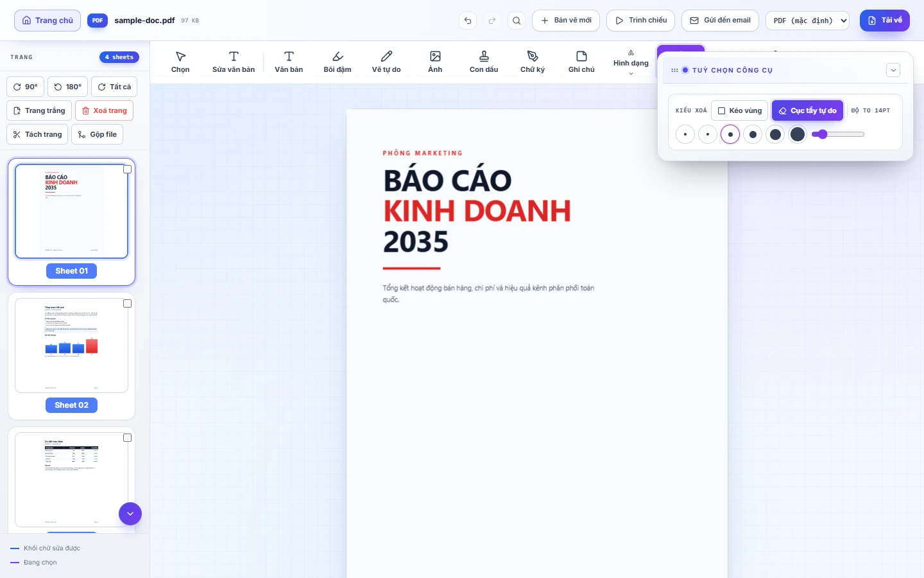Rotate pages with the 180° button
This screenshot has height=578, width=924.
pyautogui.click(x=67, y=87)
